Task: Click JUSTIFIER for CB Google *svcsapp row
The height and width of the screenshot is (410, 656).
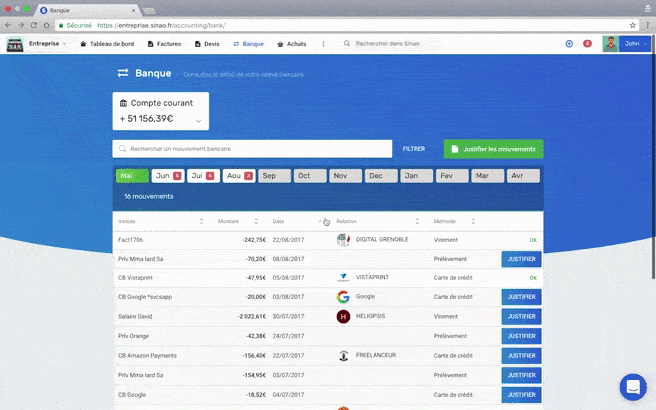Action: pos(521,297)
